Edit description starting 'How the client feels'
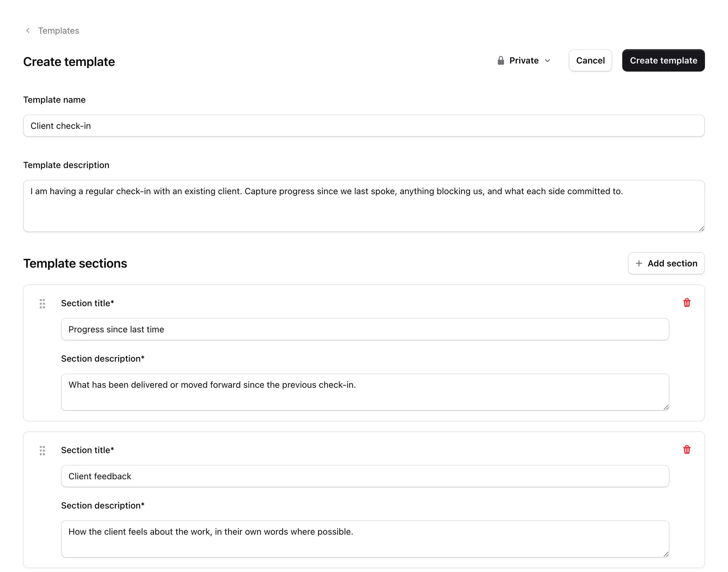This screenshot has width=728, height=572. pyautogui.click(x=365, y=539)
